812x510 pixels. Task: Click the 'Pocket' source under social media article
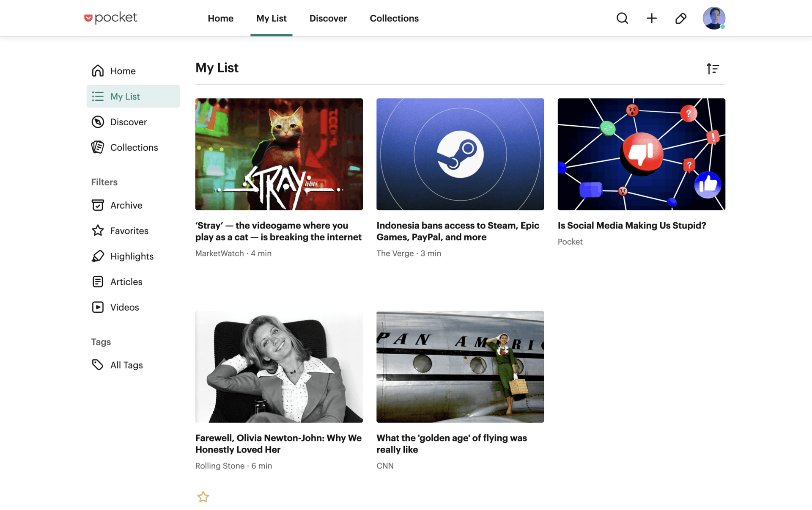[x=570, y=242]
